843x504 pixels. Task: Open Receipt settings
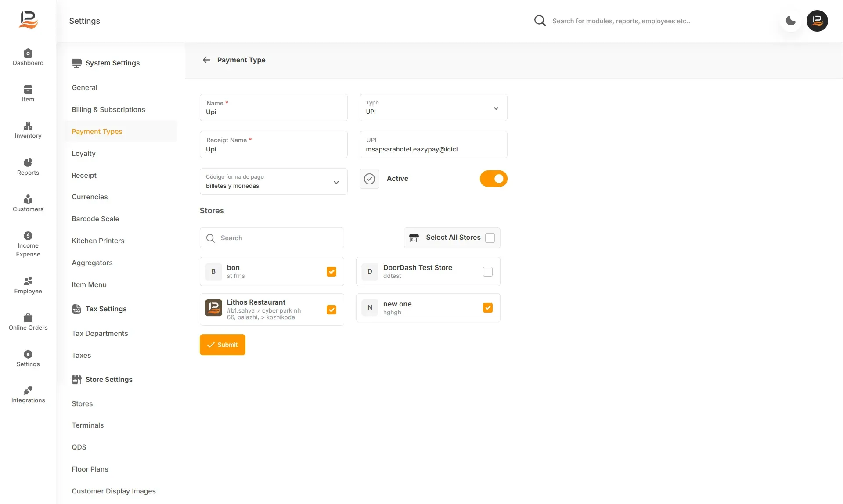84,176
